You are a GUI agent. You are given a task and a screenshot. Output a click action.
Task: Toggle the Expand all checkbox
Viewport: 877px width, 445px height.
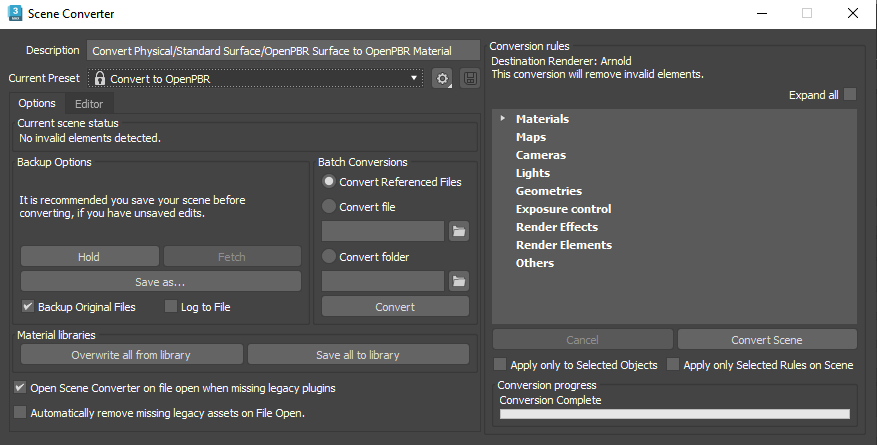coord(850,95)
